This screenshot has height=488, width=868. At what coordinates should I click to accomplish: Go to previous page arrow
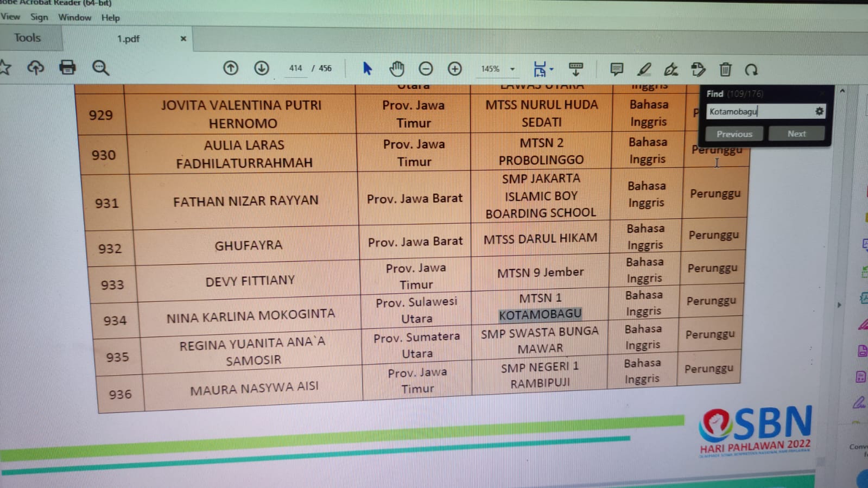pos(231,68)
